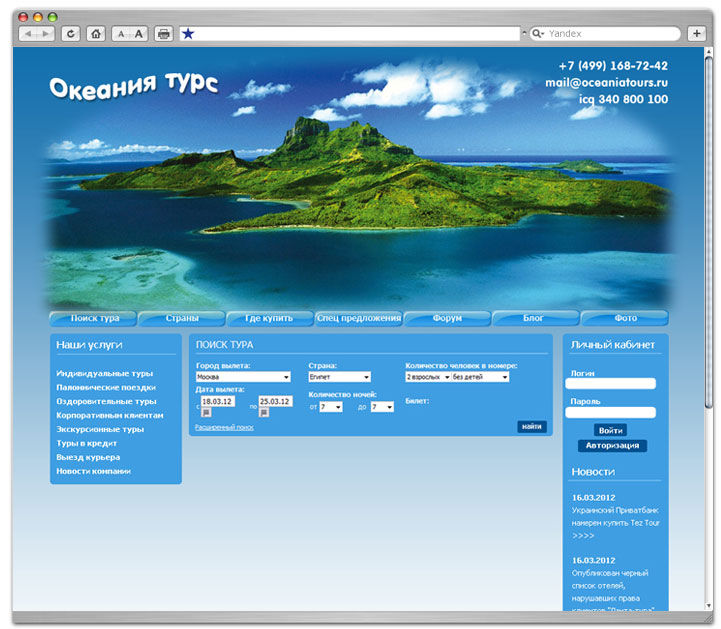This screenshot has width=721, height=629.
Task: Click the Пароль input field
Action: point(610,412)
